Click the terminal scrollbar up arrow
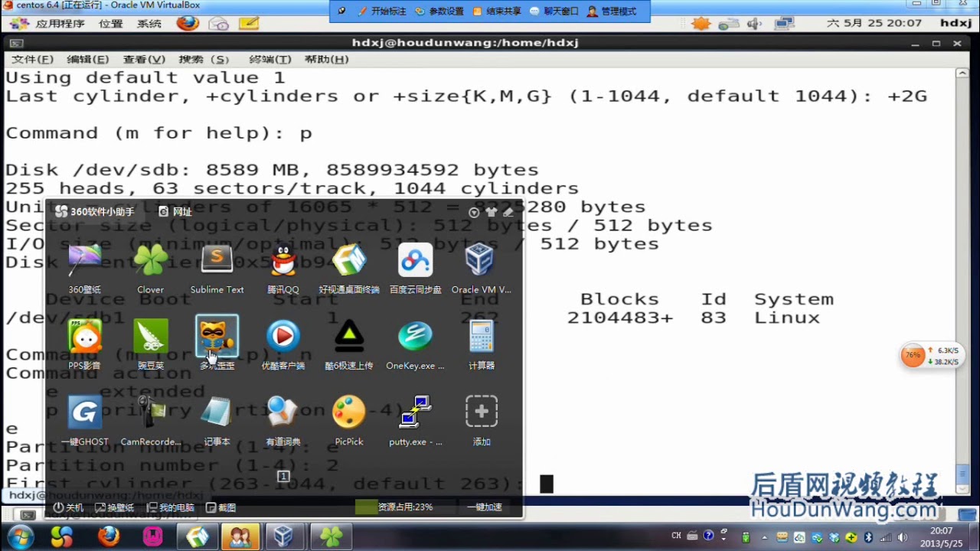 (x=962, y=73)
